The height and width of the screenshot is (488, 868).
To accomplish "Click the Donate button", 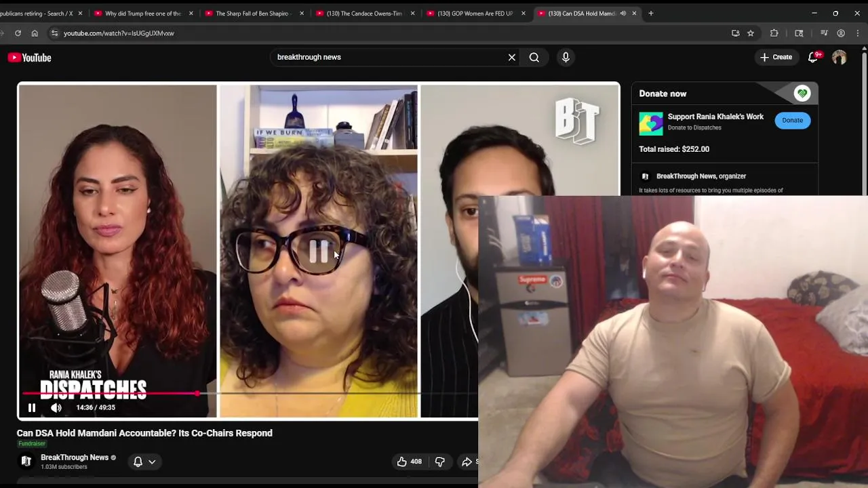I will (792, 121).
